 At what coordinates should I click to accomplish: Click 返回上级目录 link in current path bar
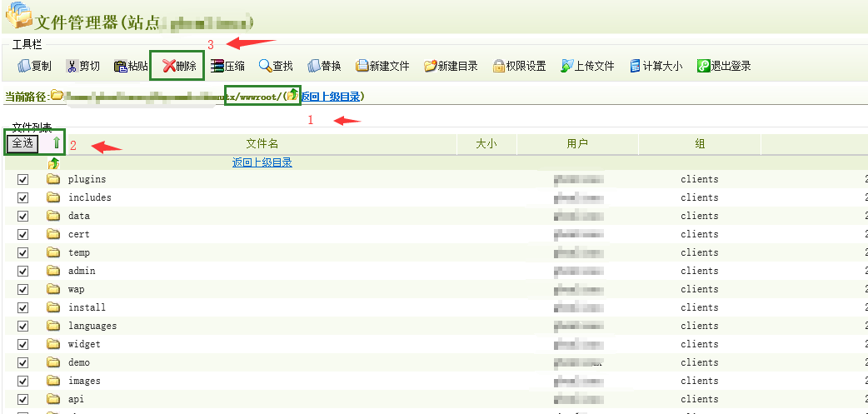331,97
